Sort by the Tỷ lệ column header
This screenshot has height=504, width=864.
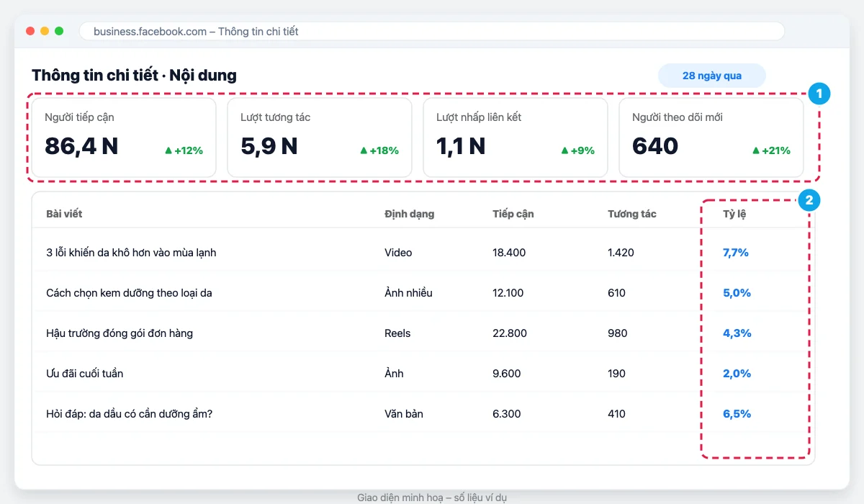(734, 214)
